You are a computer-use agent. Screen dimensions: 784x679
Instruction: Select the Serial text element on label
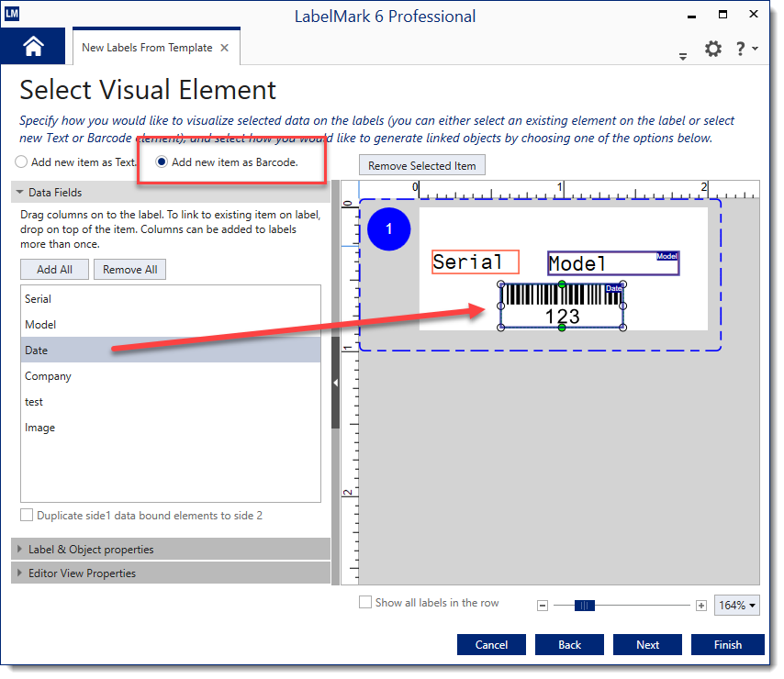point(476,262)
